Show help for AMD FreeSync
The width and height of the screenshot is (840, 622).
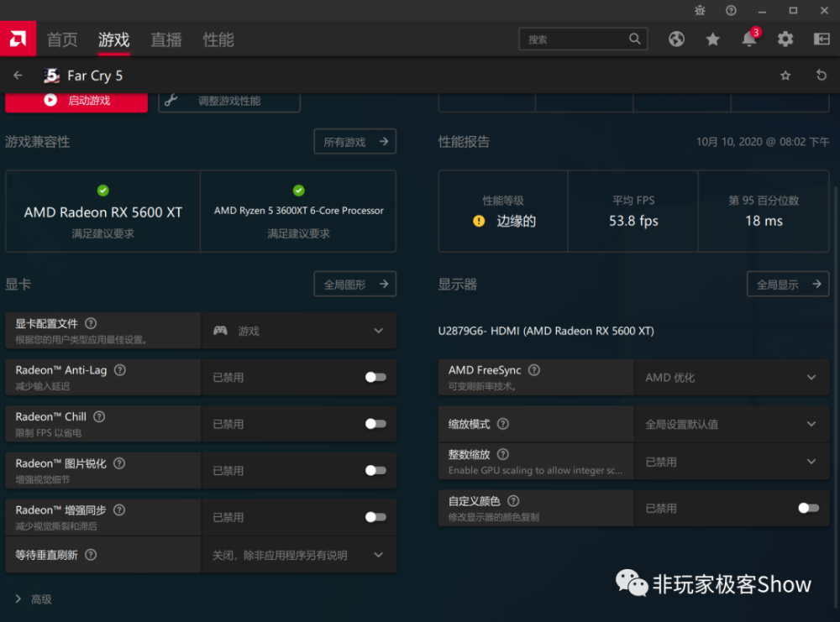tap(534, 370)
